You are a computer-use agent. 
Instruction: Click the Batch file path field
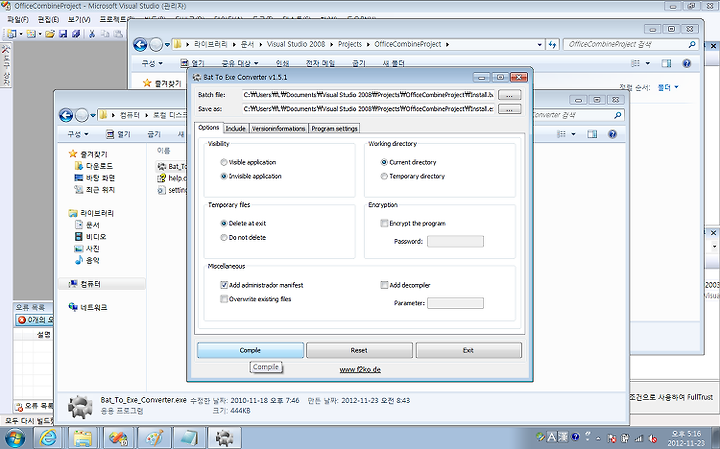(x=369, y=95)
